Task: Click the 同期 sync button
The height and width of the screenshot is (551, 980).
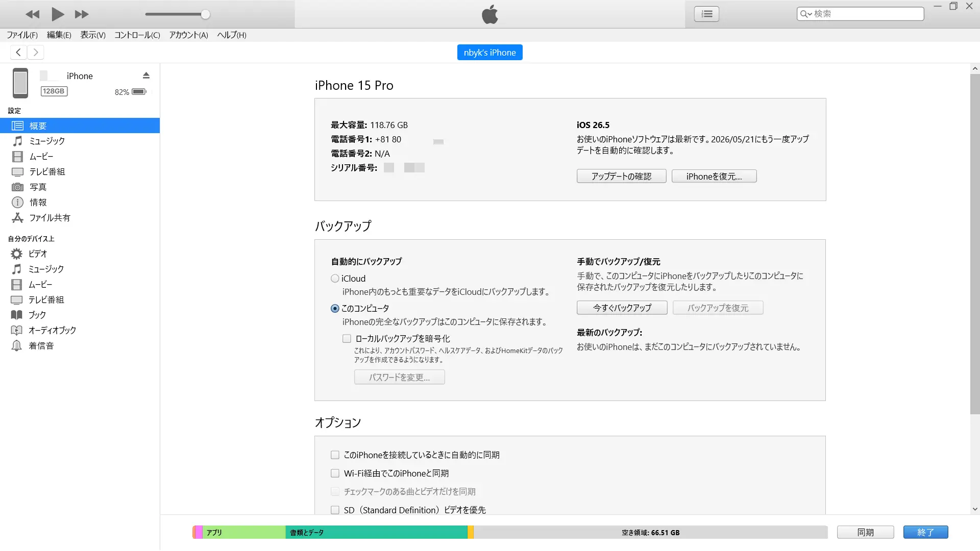Action: [x=865, y=532]
